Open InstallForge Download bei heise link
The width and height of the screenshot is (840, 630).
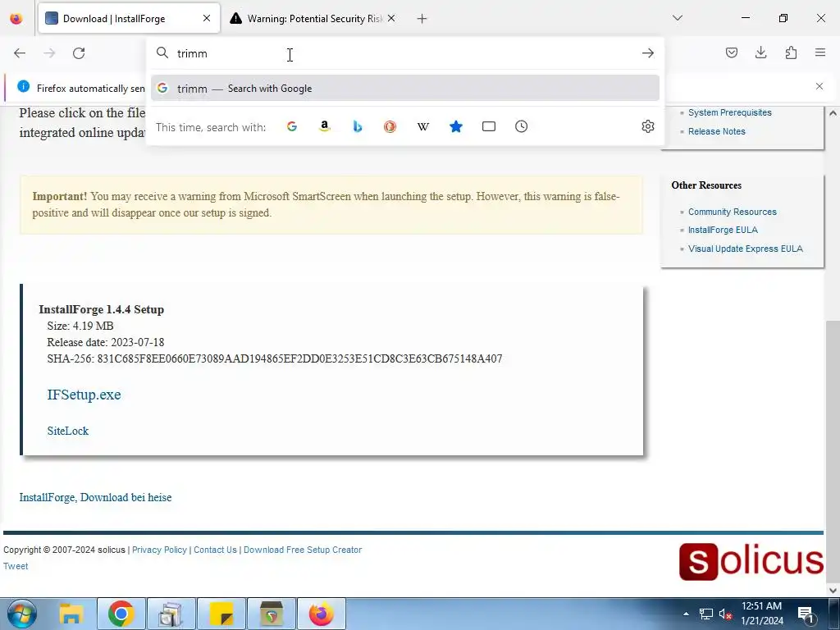(x=95, y=497)
